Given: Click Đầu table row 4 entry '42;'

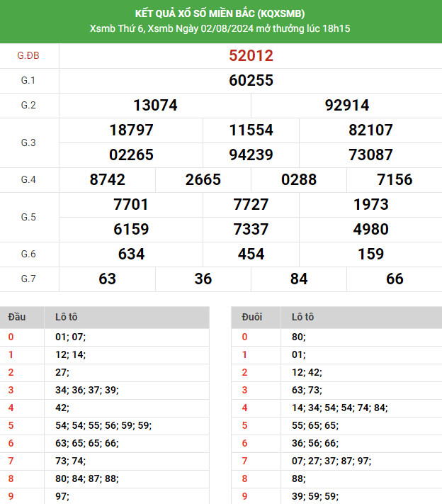Looking at the screenshot, I should 62,408.
